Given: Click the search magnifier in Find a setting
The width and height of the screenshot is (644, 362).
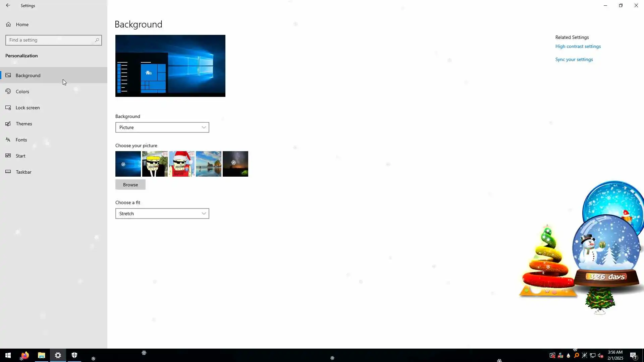Looking at the screenshot, I should (x=97, y=40).
